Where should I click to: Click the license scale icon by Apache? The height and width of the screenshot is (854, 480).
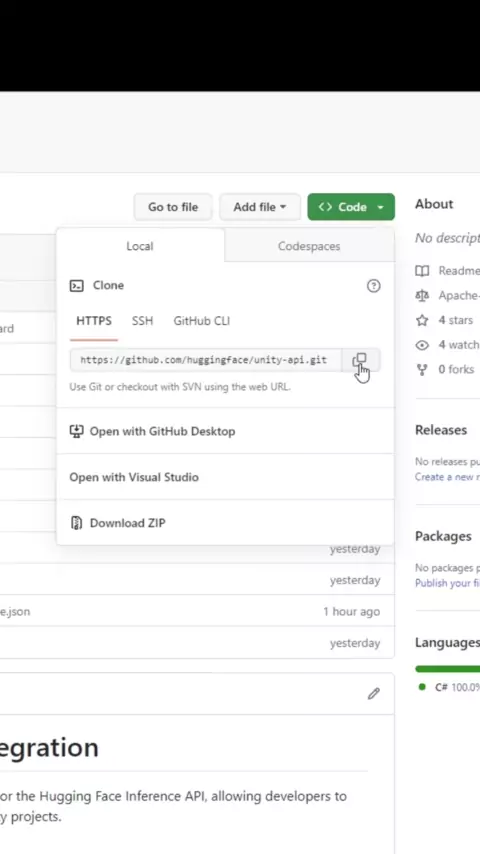coord(422,295)
